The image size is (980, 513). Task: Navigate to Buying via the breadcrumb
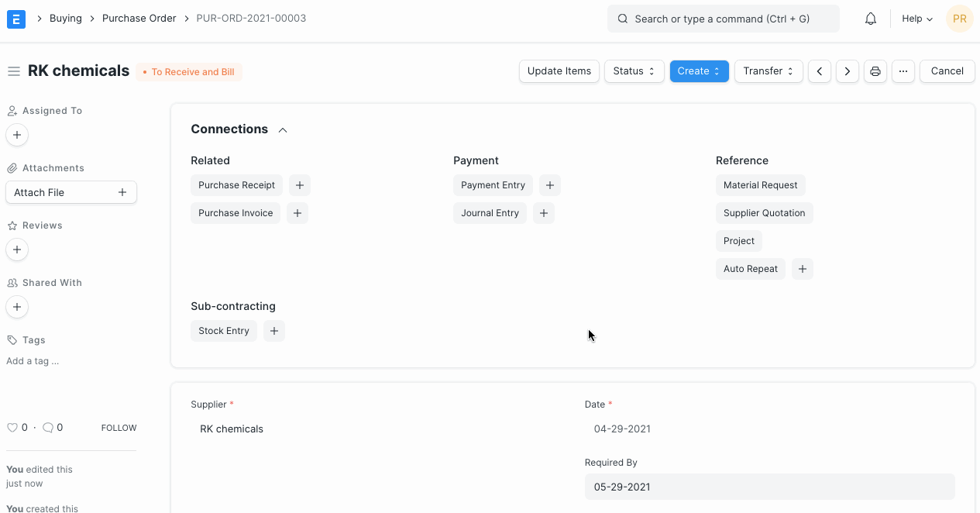pyautogui.click(x=65, y=18)
